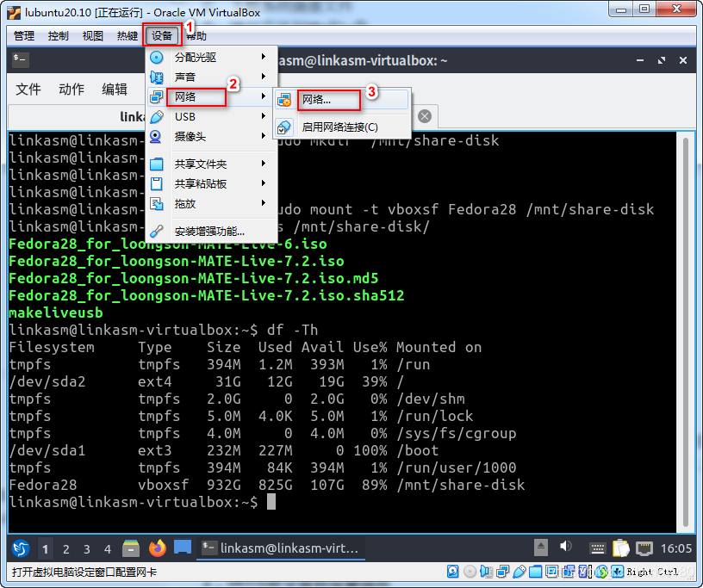Click the shared folder icon beside 共享文件夹

(157, 164)
